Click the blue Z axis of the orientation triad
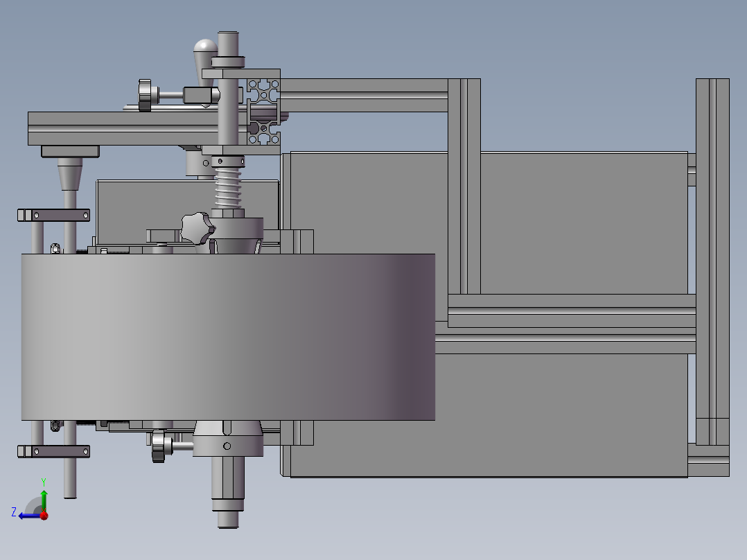The image size is (747, 560). [30, 516]
